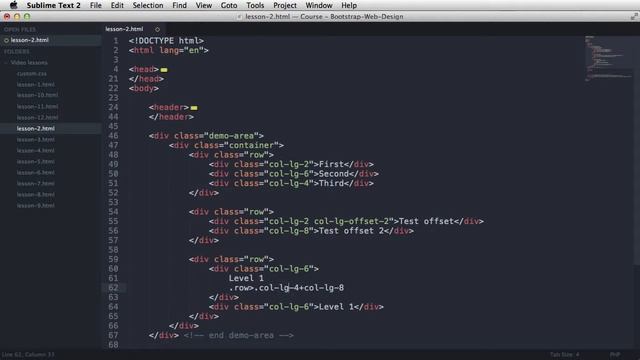
Task: Open lesson-12.html in the sidebar
Action: pos(37,118)
